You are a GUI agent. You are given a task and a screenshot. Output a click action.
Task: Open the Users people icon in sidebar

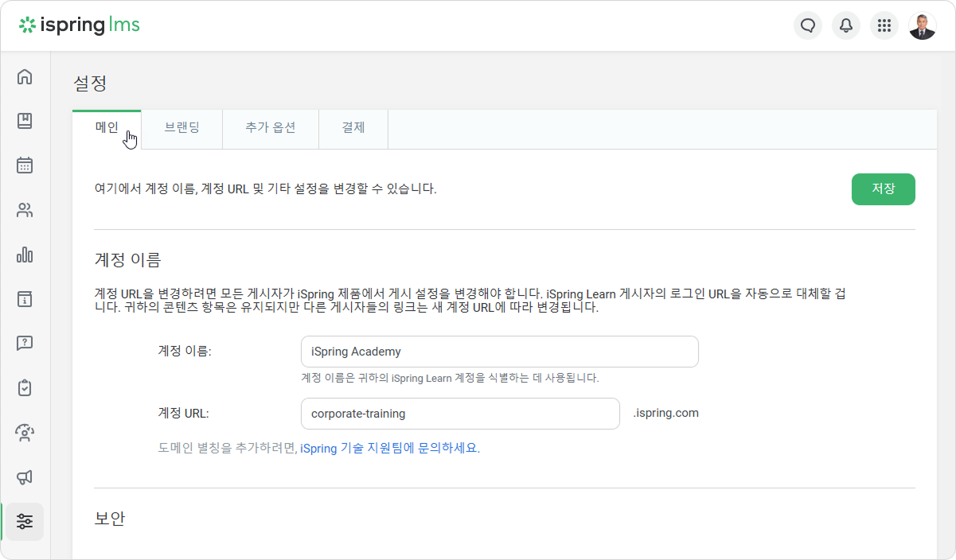click(x=25, y=210)
